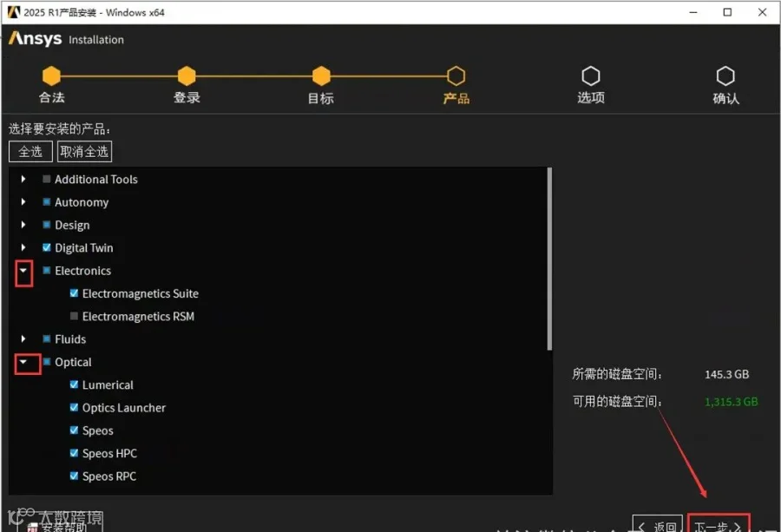The image size is (781, 532).
Task: Expand the Autonomy tree node
Action: pos(23,201)
